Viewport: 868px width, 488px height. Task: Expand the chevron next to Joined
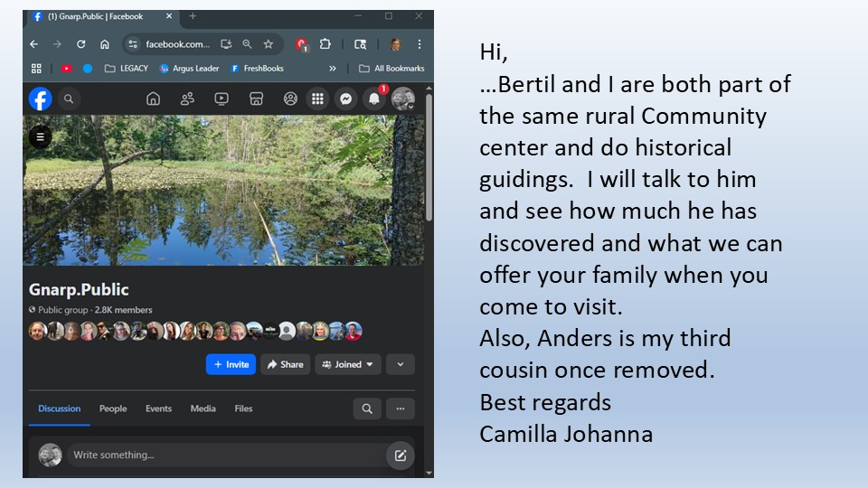tap(401, 364)
